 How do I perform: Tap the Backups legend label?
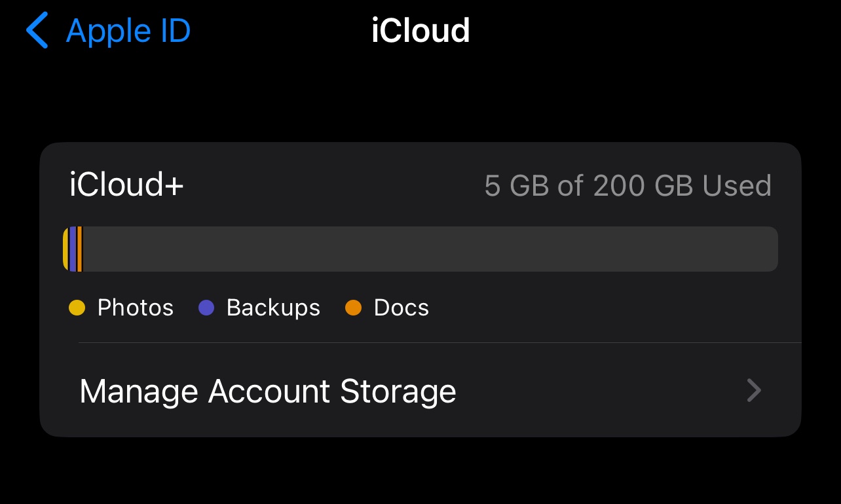click(273, 308)
